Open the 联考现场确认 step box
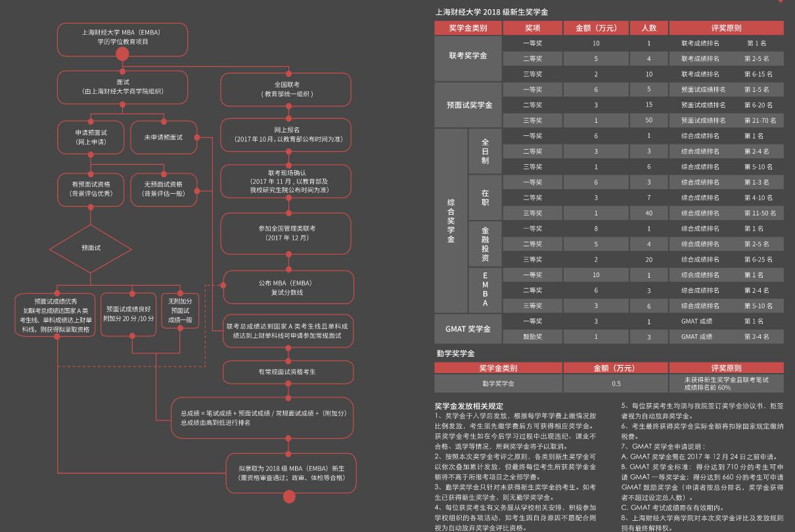 (x=286, y=181)
